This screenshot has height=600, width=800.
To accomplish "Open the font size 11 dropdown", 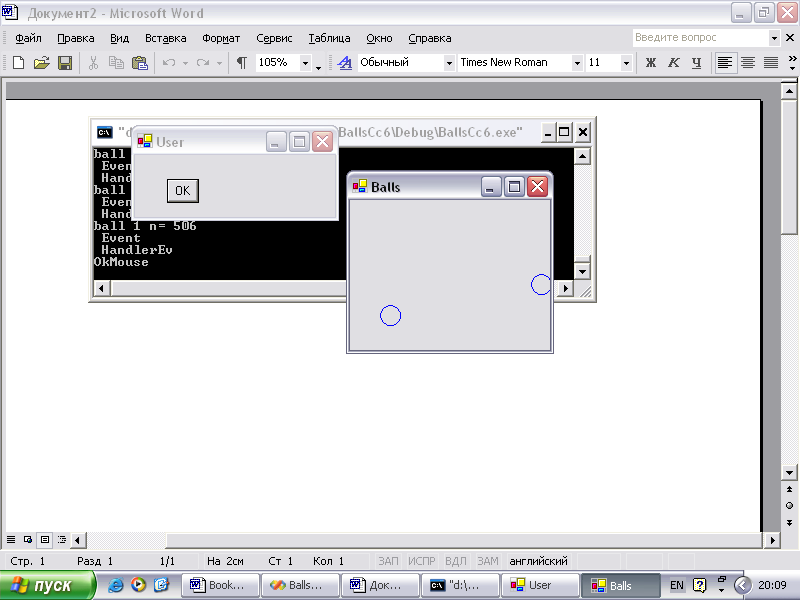I will pyautogui.click(x=626, y=63).
